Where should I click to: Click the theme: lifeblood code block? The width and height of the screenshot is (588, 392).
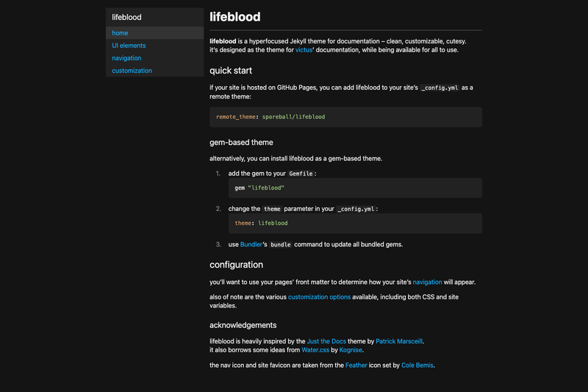coord(355,223)
